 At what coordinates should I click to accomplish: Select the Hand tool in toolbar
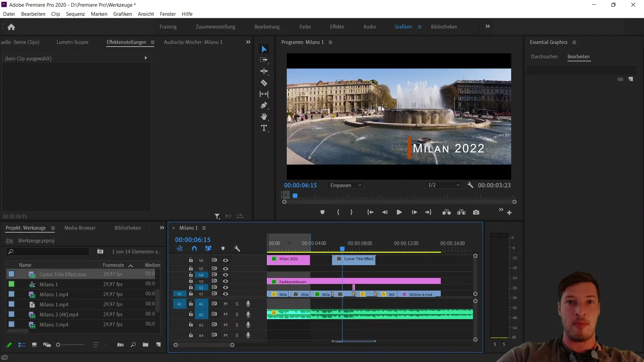(265, 117)
